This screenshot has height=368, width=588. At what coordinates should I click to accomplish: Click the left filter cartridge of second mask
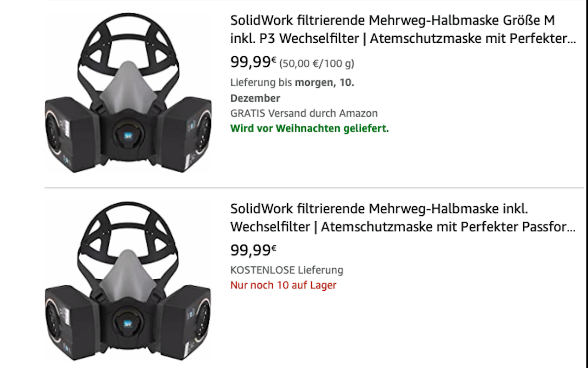click(71, 323)
